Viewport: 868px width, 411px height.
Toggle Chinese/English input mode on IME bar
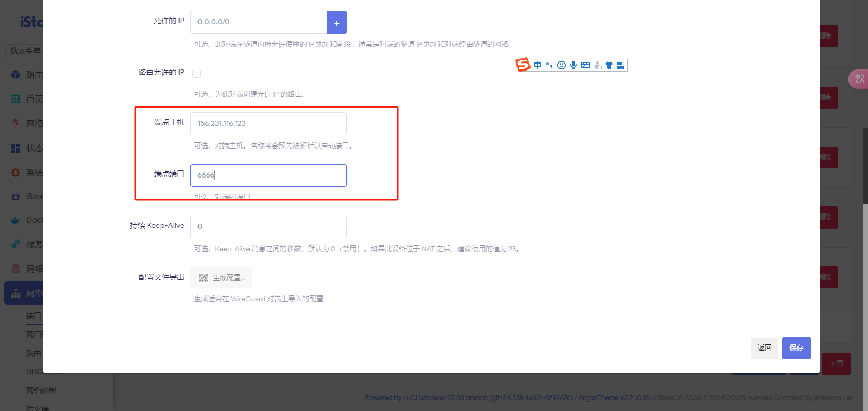[x=538, y=65]
